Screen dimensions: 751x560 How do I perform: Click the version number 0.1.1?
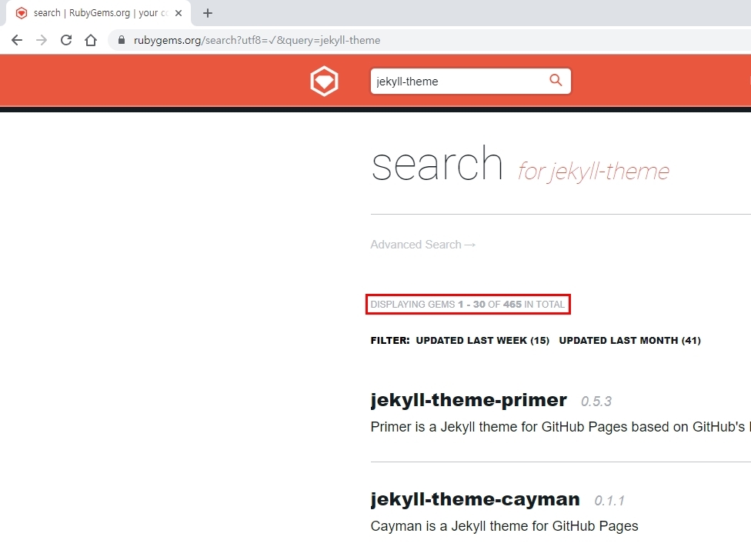[x=609, y=501]
